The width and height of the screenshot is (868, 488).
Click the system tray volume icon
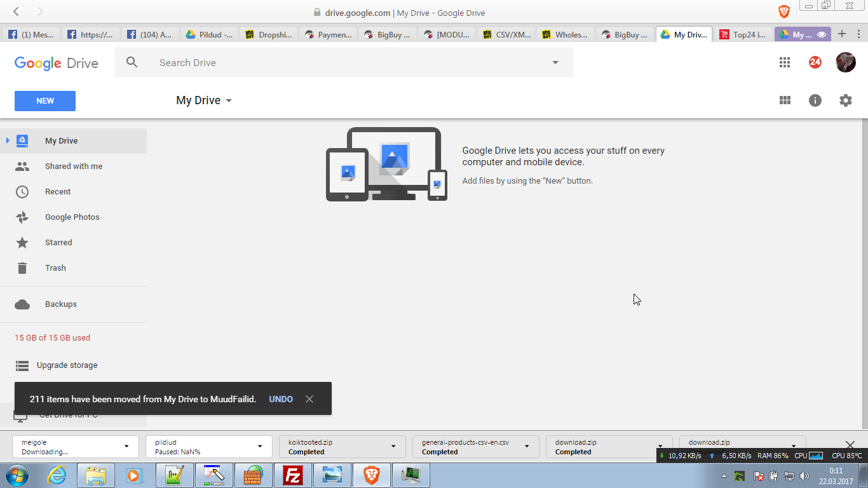click(804, 476)
